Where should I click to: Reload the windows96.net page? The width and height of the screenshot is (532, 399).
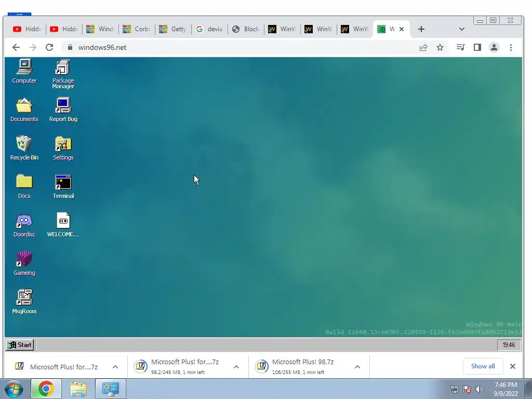coord(49,47)
